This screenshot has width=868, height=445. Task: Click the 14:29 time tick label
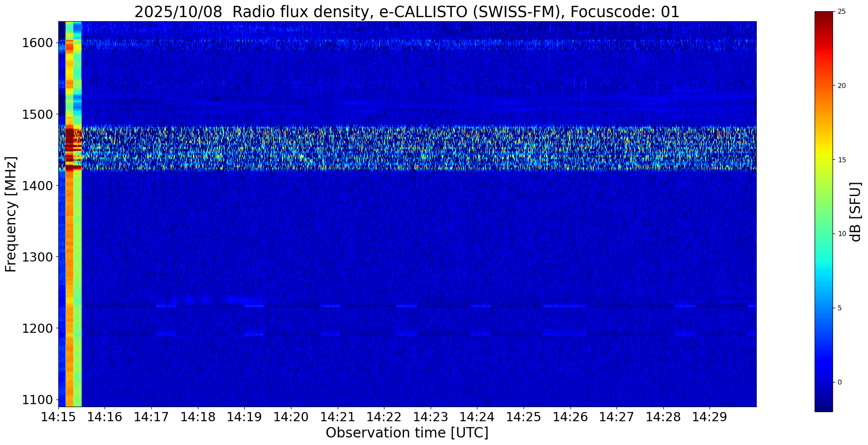tap(710, 417)
